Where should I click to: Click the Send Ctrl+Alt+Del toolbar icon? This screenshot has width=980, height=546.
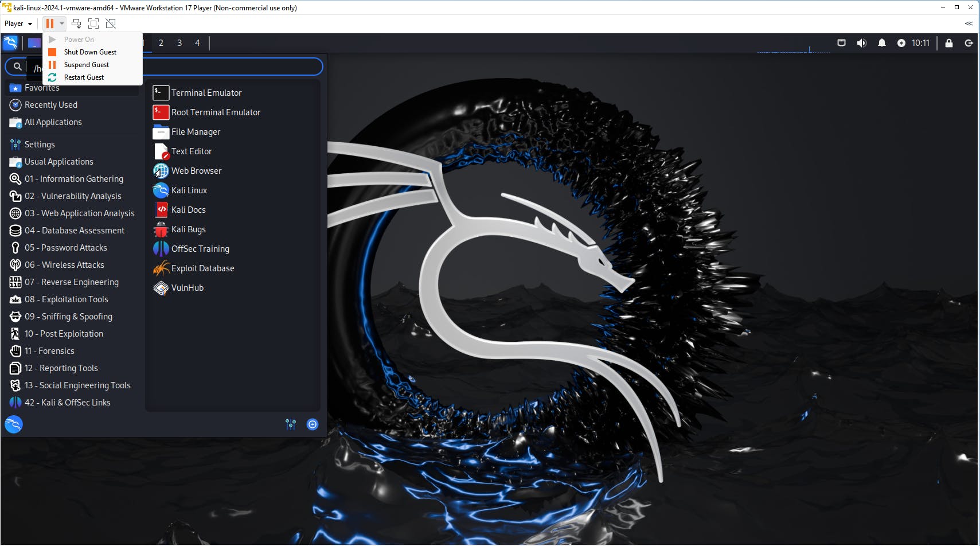pos(76,24)
